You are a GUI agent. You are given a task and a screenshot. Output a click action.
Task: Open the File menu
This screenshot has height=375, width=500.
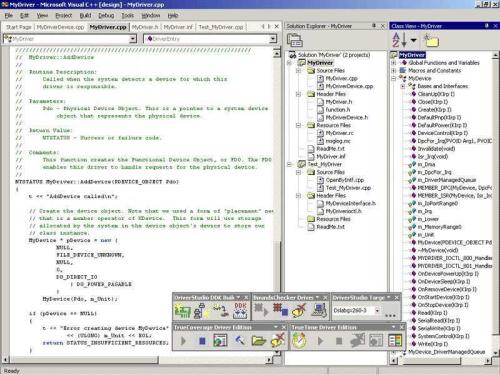9,15
